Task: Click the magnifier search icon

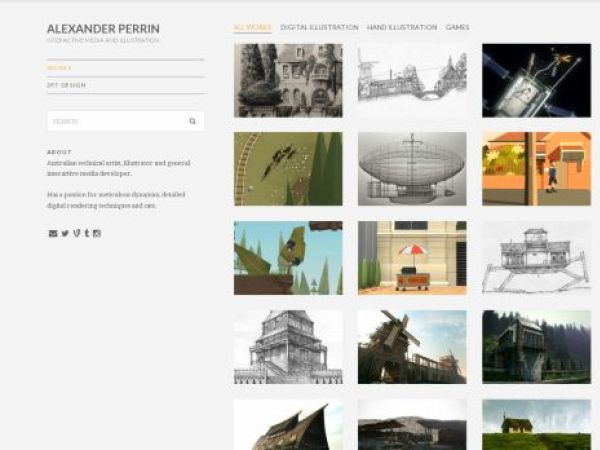Action: click(192, 121)
